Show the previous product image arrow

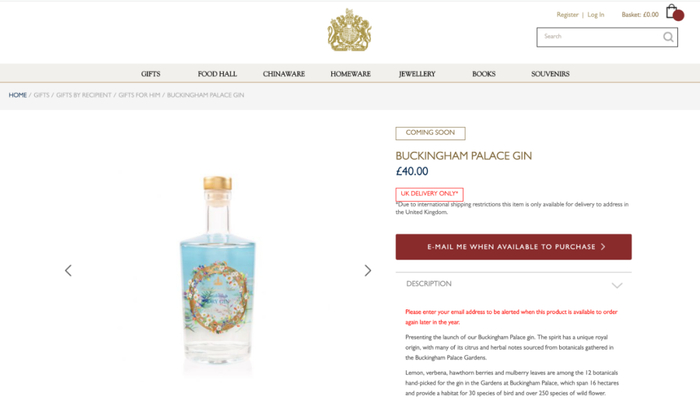[x=68, y=271]
